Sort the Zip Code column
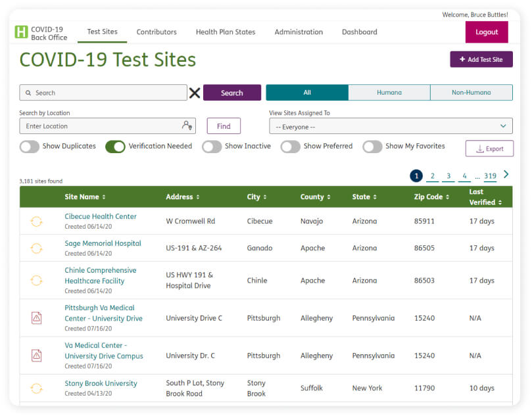This screenshot has width=532, height=418. pos(448,197)
